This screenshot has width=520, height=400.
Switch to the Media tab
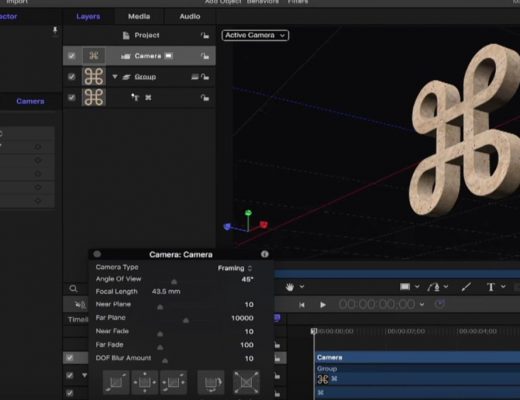(139, 16)
